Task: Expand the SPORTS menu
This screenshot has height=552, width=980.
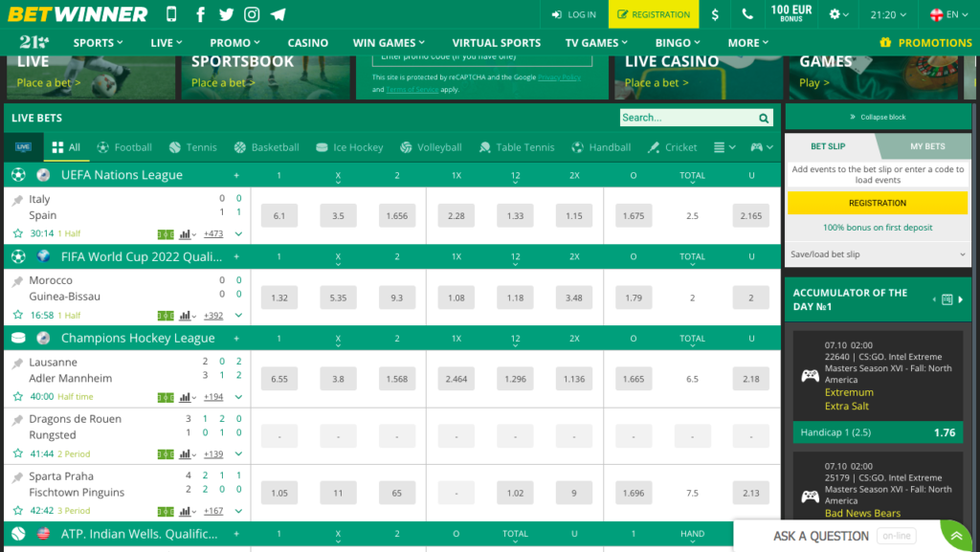Action: pyautogui.click(x=99, y=42)
